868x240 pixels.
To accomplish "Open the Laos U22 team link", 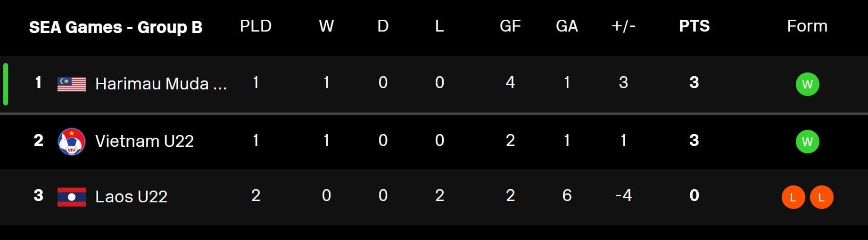I will pos(131,197).
